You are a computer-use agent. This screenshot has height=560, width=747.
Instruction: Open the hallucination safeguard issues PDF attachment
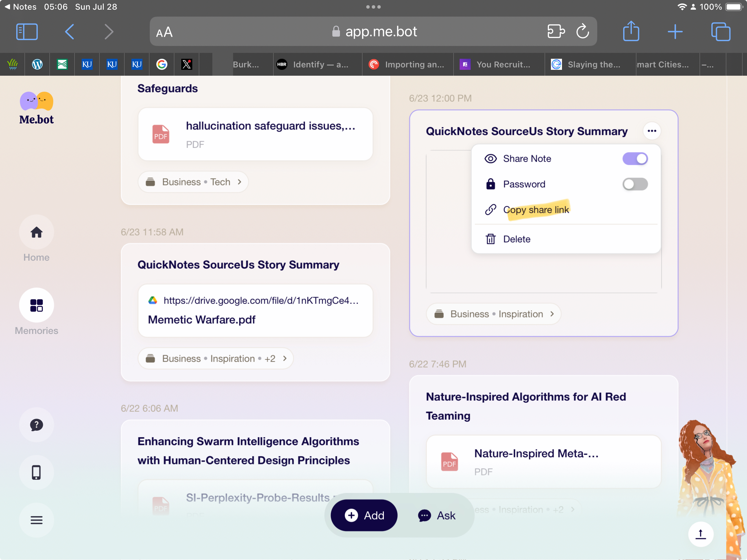255,134
